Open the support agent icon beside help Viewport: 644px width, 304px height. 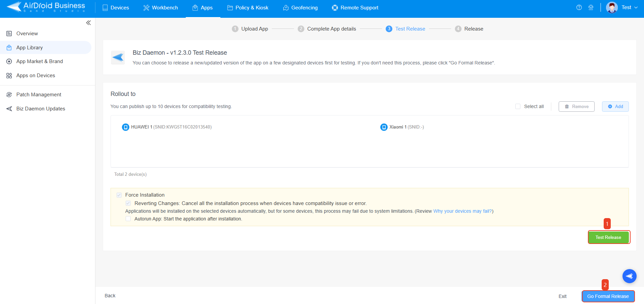(x=591, y=7)
